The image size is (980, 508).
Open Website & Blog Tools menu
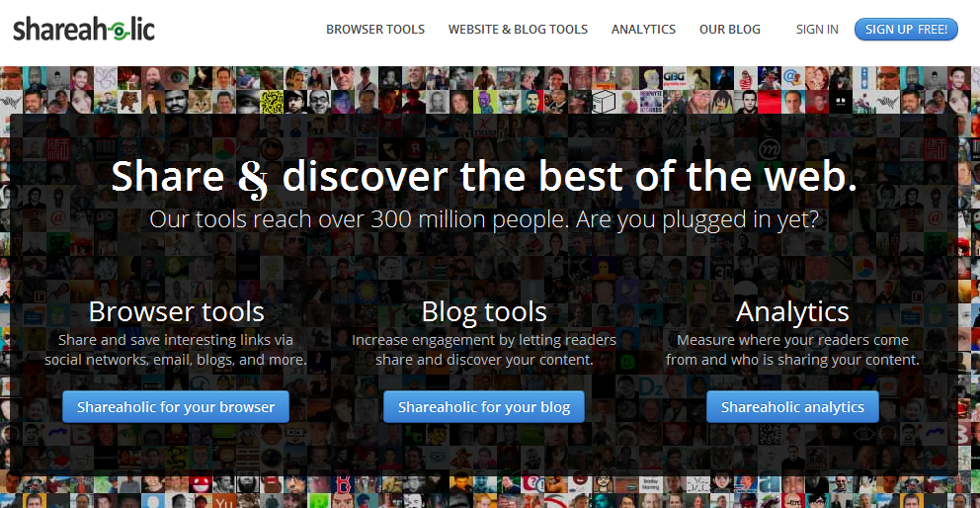(x=518, y=30)
